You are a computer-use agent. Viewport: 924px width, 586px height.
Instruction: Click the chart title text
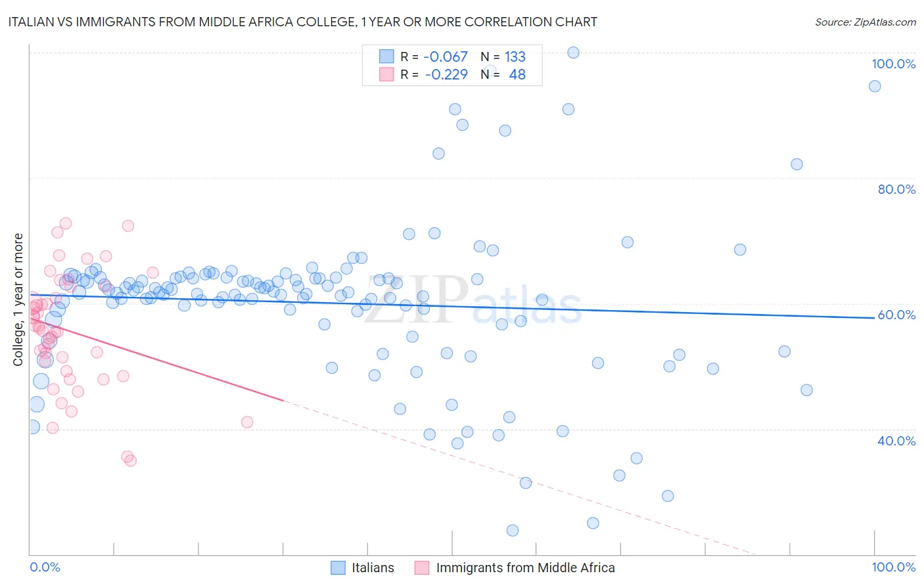coord(302,22)
